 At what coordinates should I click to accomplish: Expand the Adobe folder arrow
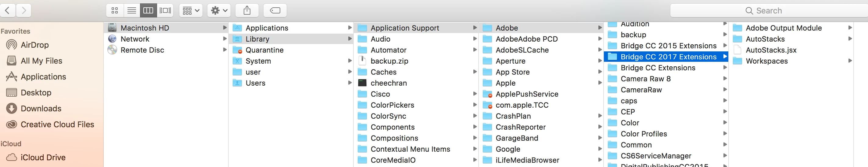pyautogui.click(x=600, y=28)
